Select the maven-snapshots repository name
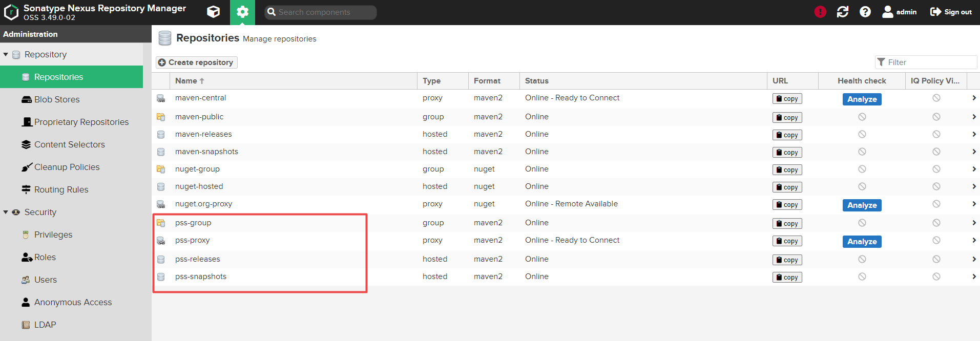980x341 pixels. pos(206,152)
